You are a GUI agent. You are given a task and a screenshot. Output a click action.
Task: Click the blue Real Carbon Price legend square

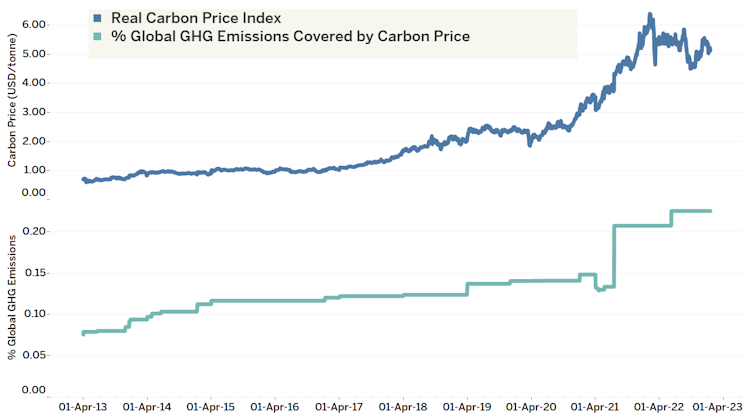(97, 19)
